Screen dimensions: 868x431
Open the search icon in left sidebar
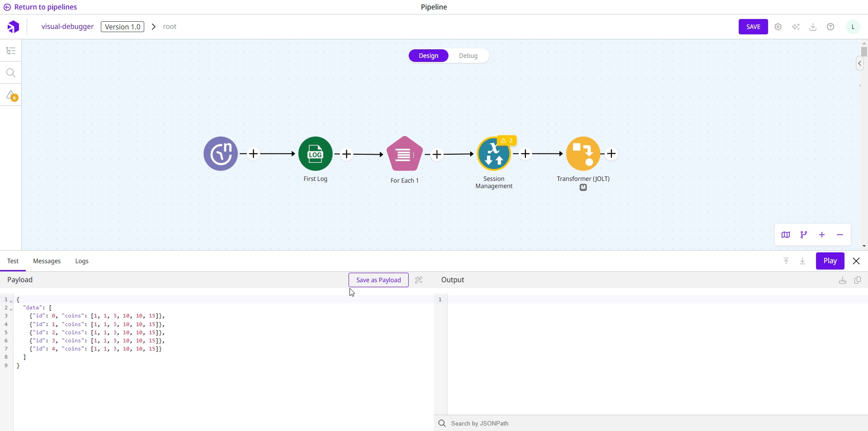coord(11,73)
